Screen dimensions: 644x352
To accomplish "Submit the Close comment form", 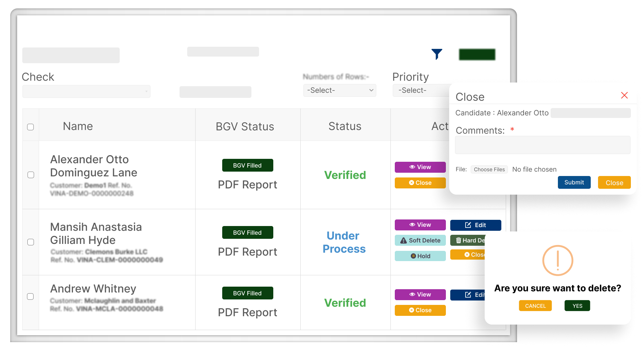I will (574, 183).
